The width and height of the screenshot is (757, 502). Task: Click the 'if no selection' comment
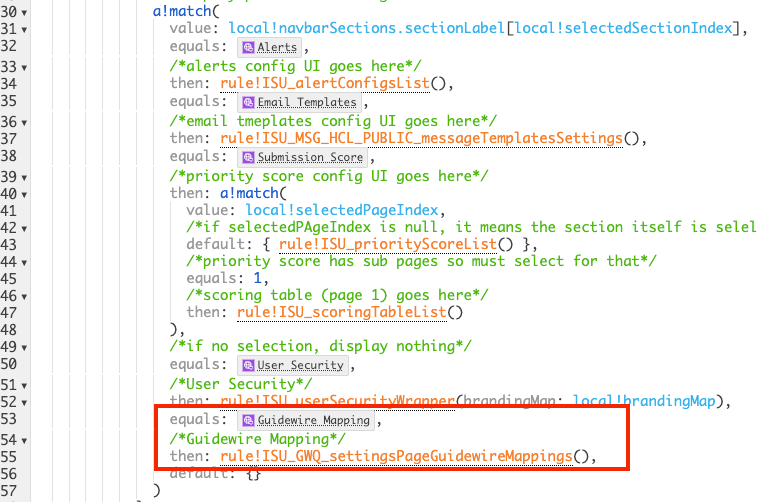[x=321, y=346]
